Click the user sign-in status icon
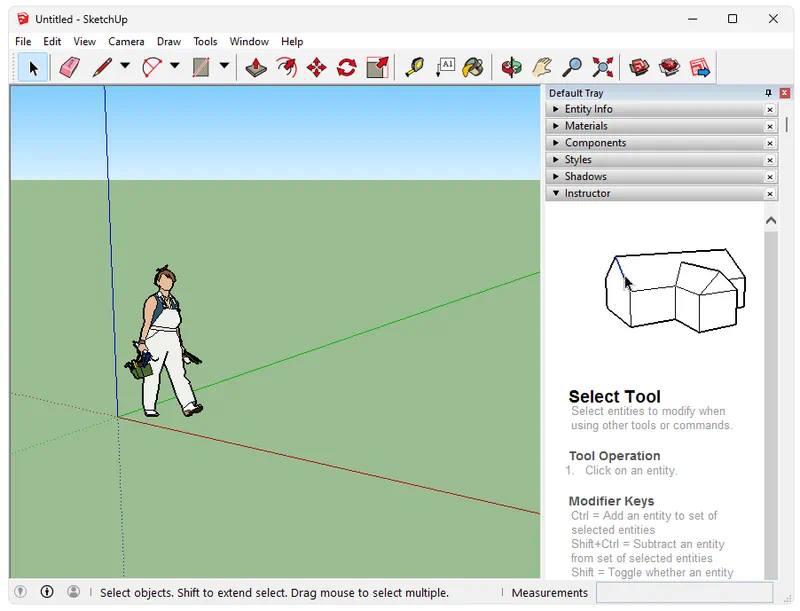 click(73, 592)
